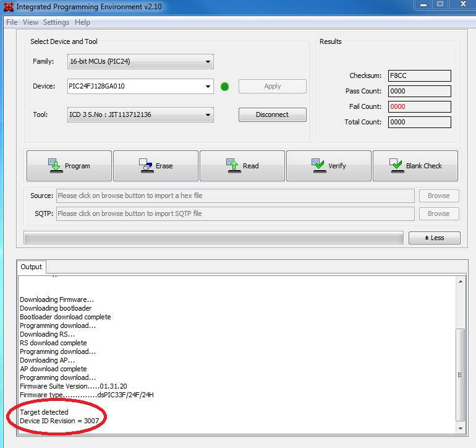Open the Settings menu

[x=56, y=22]
